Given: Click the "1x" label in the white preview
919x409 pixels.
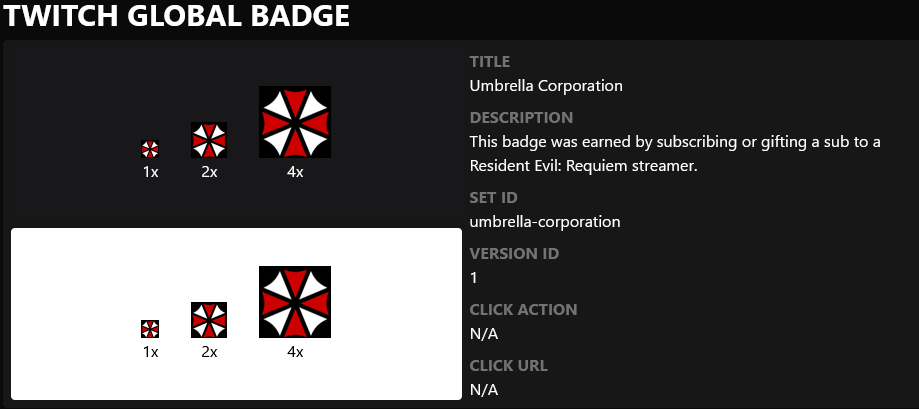Looking at the screenshot, I should (x=150, y=352).
